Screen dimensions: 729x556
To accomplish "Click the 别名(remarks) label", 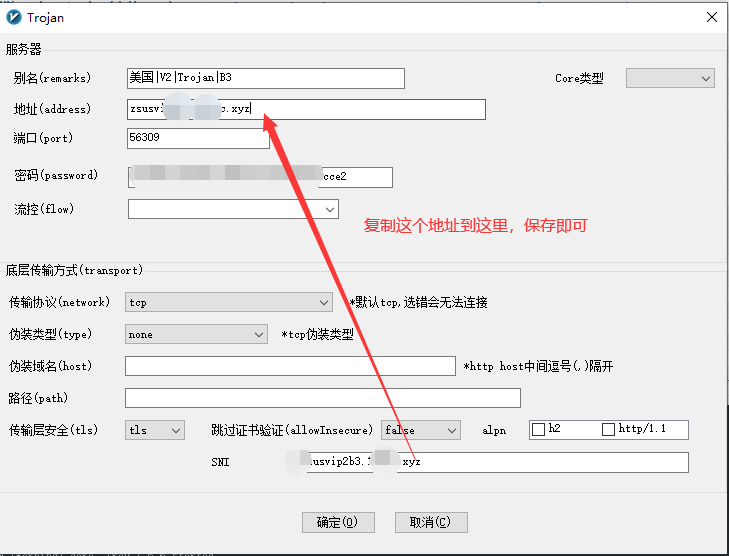I will coord(52,78).
